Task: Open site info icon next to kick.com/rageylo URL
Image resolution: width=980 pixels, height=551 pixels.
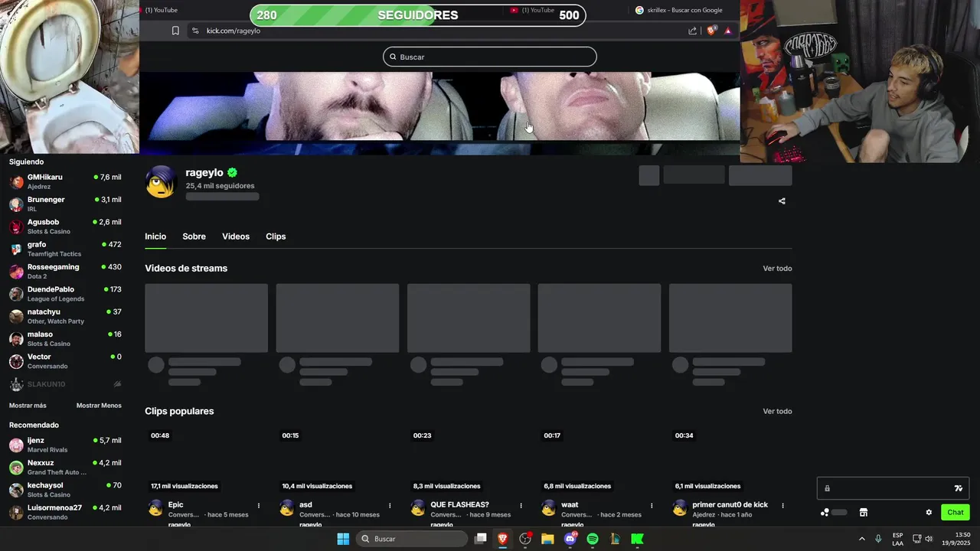Action: (x=195, y=31)
